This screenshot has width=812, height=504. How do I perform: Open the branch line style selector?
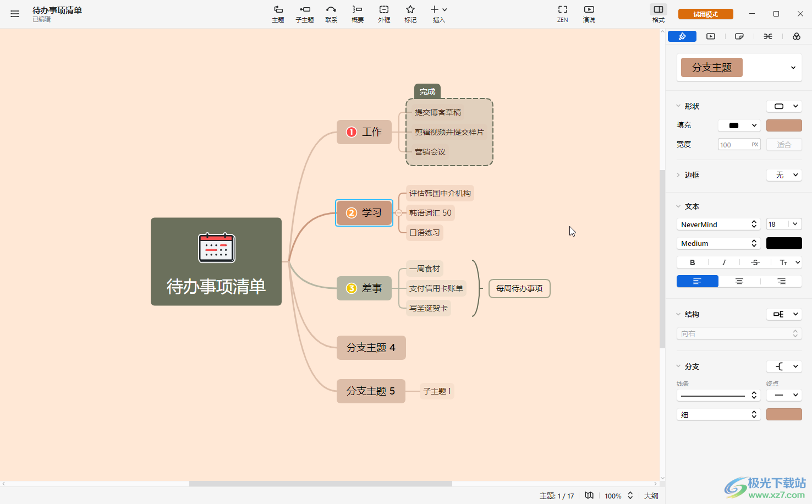pyautogui.click(x=718, y=395)
